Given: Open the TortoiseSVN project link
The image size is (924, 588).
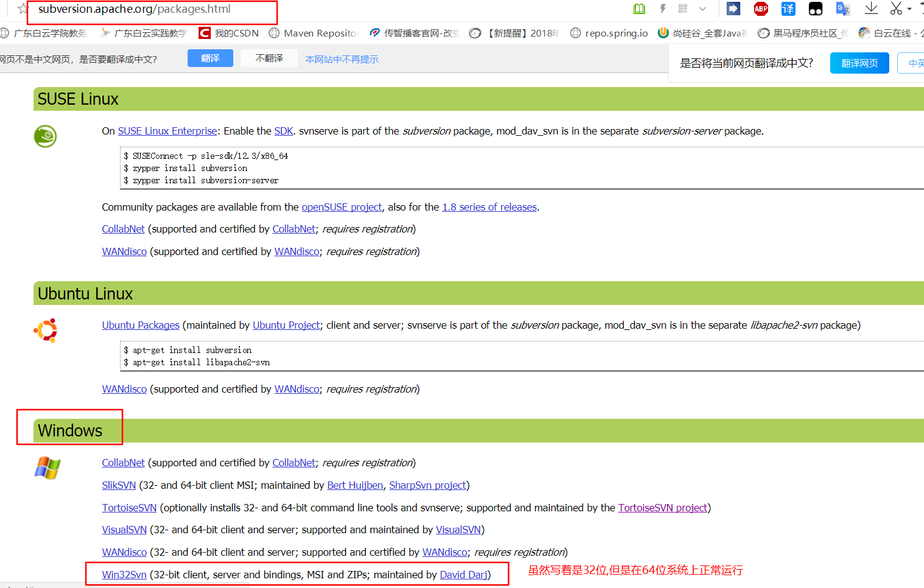Looking at the screenshot, I should (663, 508).
